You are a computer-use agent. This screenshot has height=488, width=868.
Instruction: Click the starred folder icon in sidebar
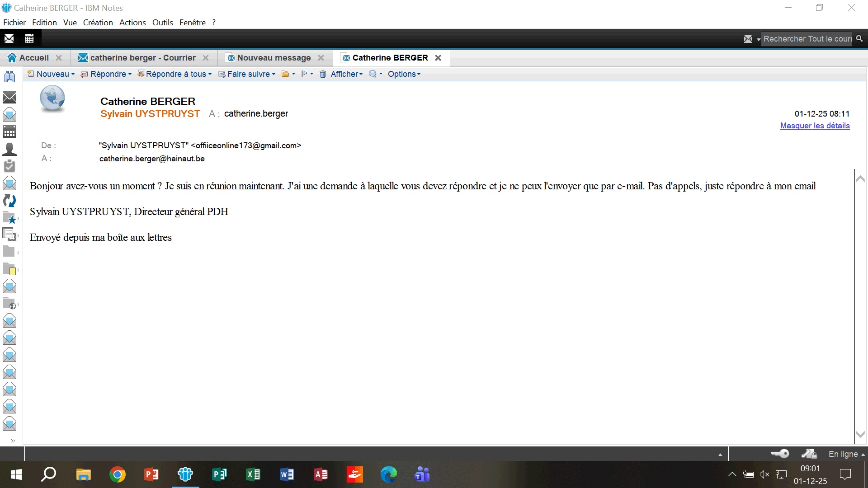[x=9, y=218]
